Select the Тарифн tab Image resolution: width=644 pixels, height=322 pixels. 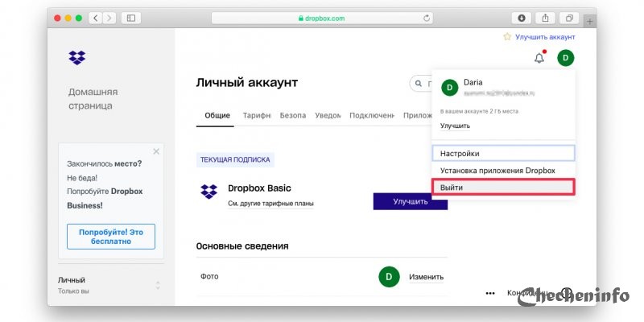(257, 115)
